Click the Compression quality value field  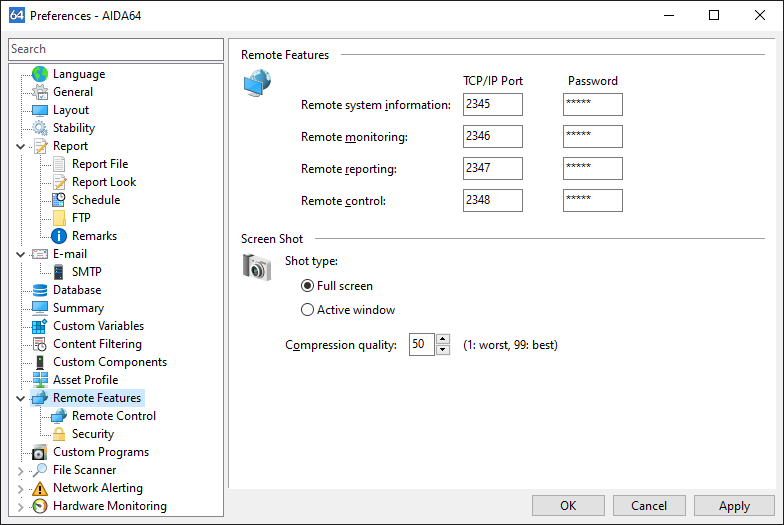pyautogui.click(x=422, y=344)
